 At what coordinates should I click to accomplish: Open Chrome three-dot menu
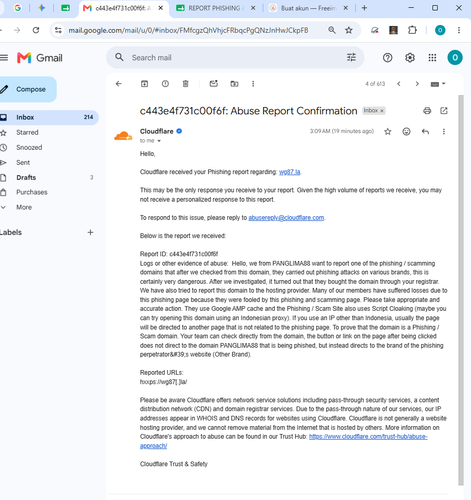pyautogui.click(x=459, y=30)
